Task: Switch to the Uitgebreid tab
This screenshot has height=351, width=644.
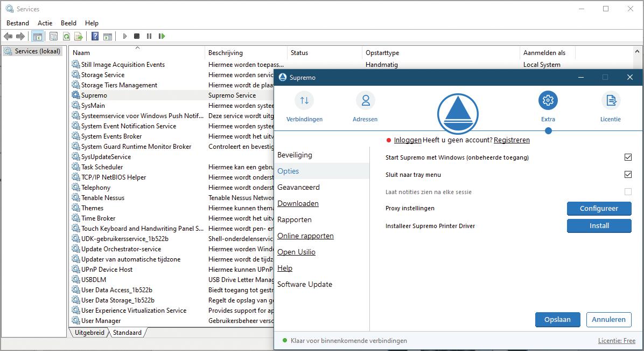Action: 89,333
